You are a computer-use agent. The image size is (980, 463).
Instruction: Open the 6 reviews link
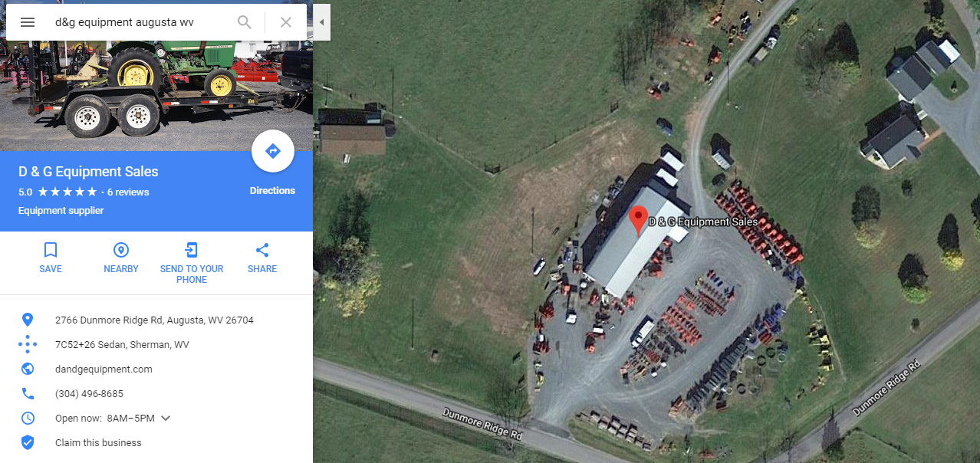click(x=128, y=192)
